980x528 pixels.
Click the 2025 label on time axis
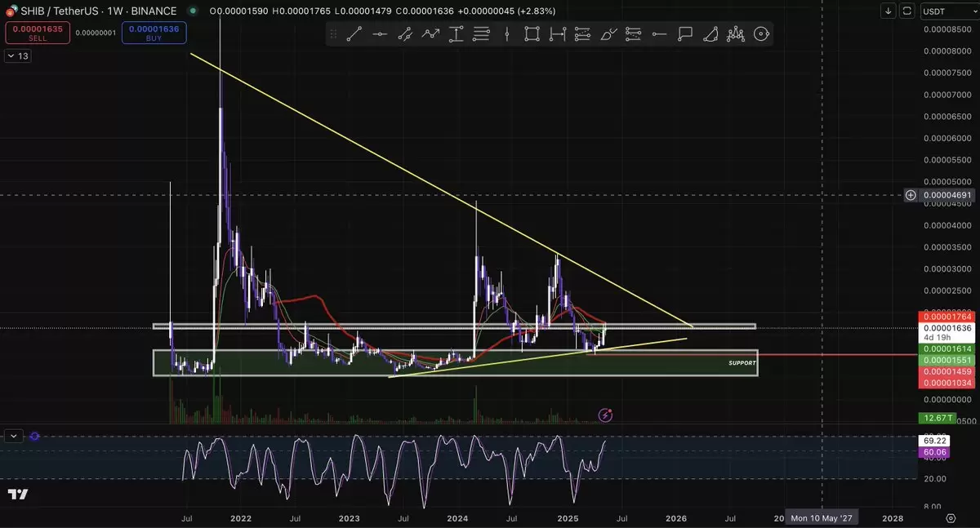pos(566,518)
